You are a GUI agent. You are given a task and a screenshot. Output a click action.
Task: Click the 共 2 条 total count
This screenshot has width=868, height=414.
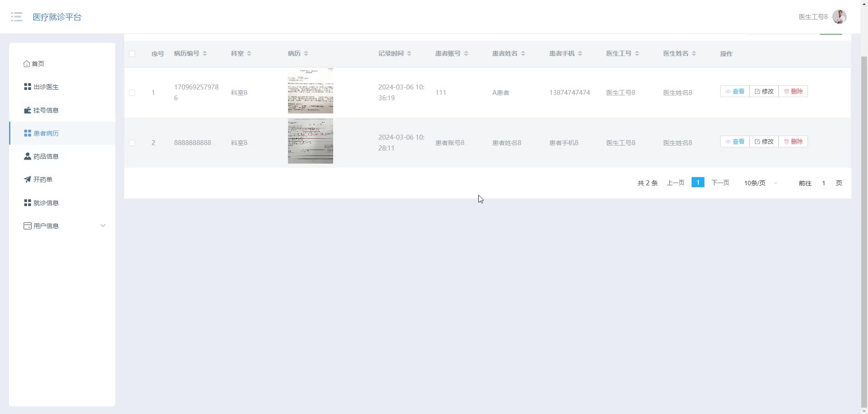tap(647, 183)
